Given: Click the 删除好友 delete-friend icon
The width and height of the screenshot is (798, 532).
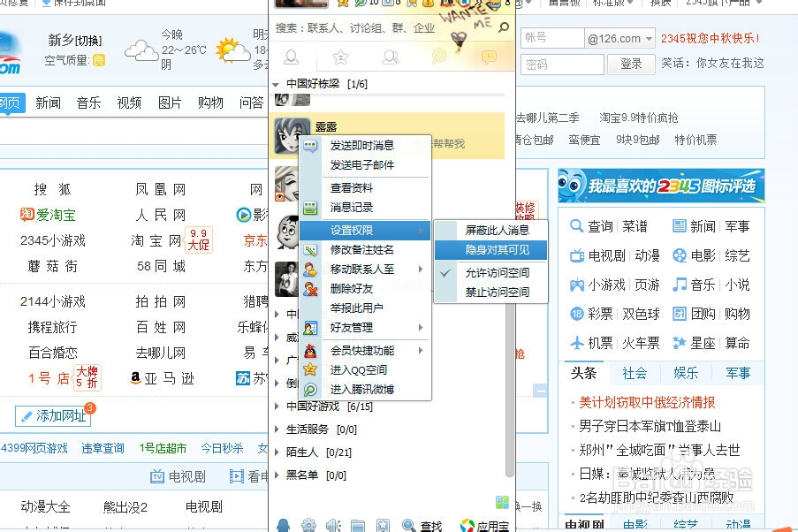Looking at the screenshot, I should [x=310, y=289].
